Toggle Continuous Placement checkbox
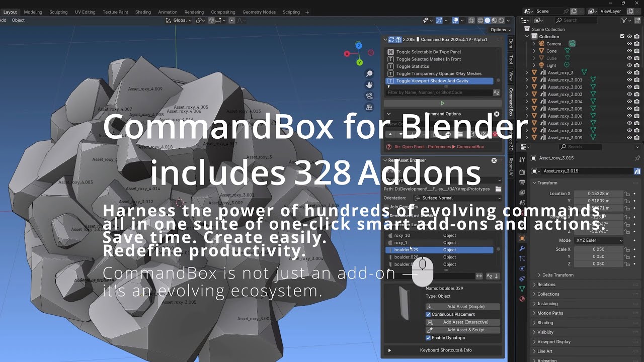 point(428,314)
